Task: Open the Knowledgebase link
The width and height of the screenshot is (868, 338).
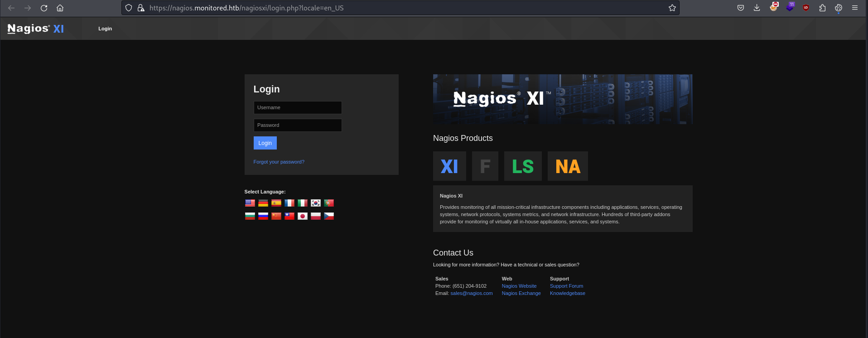Action: (x=568, y=293)
